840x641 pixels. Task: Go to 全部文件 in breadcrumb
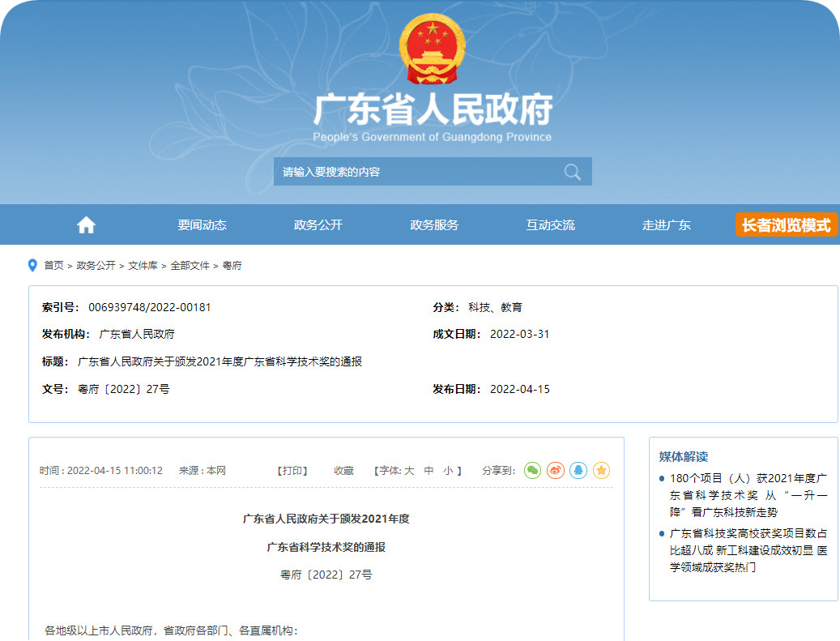(190, 265)
